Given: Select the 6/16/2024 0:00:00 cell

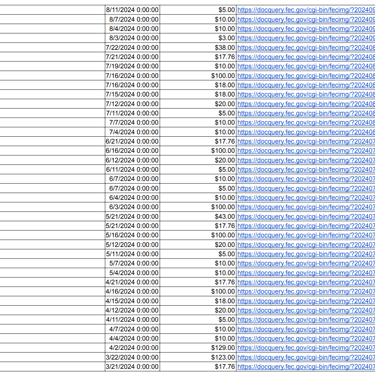Looking at the screenshot, I should (x=132, y=151).
